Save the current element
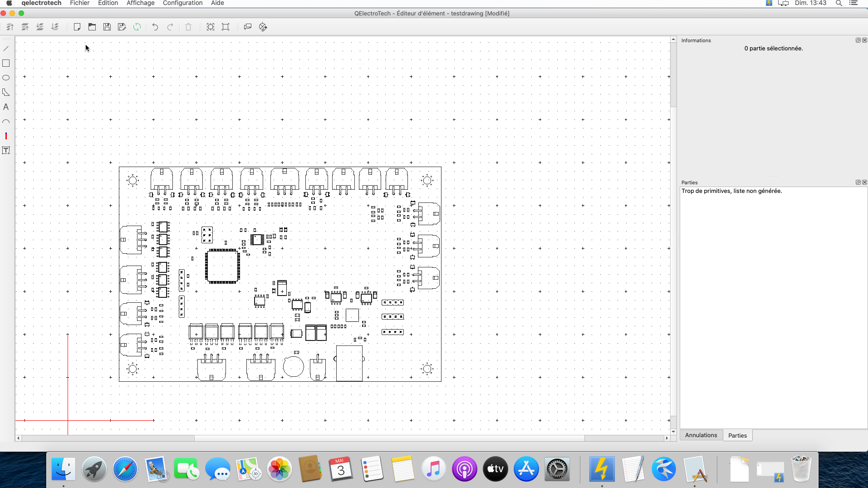868x488 pixels. tap(107, 27)
